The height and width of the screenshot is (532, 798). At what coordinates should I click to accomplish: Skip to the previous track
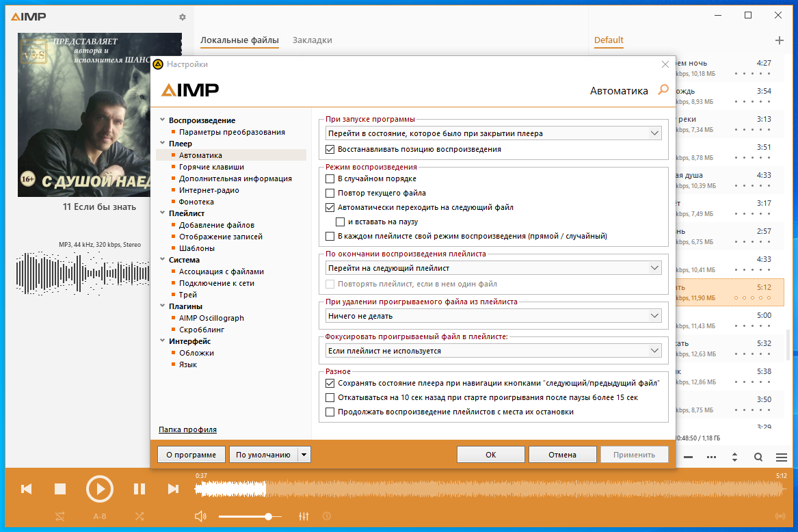27,489
